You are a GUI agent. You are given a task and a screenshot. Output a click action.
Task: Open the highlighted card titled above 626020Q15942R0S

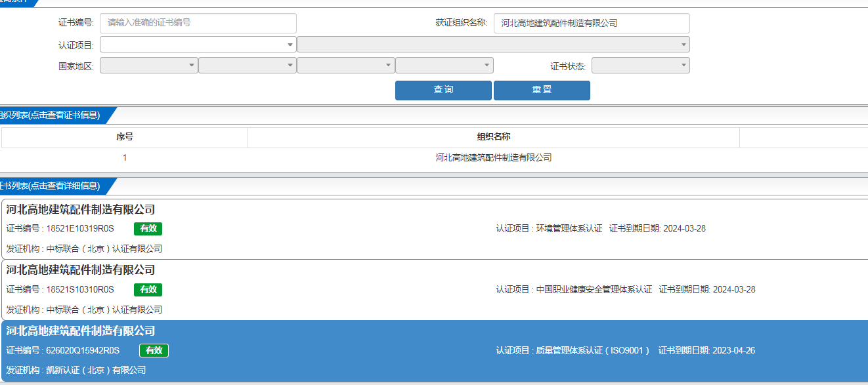point(81,331)
